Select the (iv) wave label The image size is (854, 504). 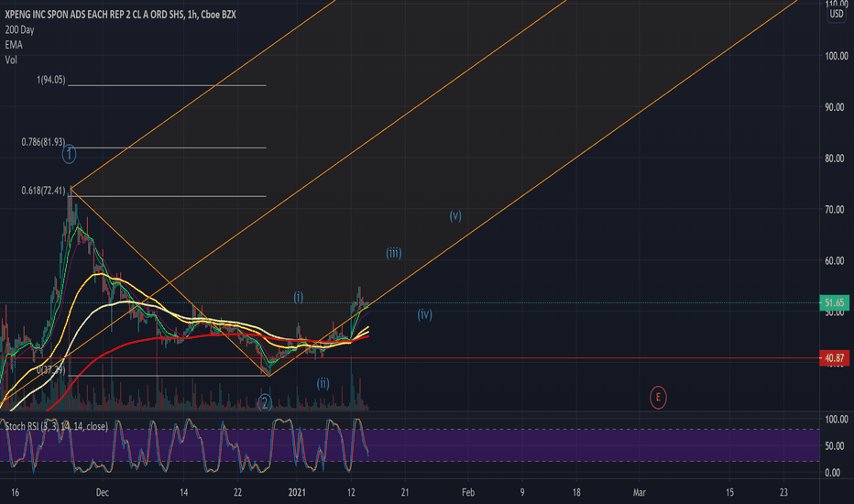(x=425, y=313)
